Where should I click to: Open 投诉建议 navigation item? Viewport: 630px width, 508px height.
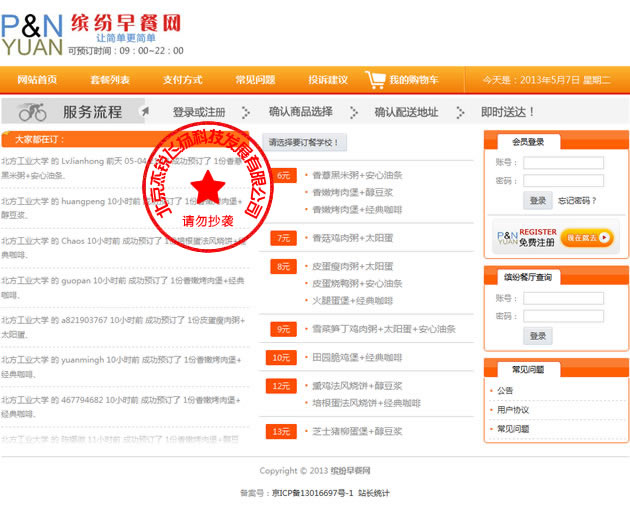point(327,80)
